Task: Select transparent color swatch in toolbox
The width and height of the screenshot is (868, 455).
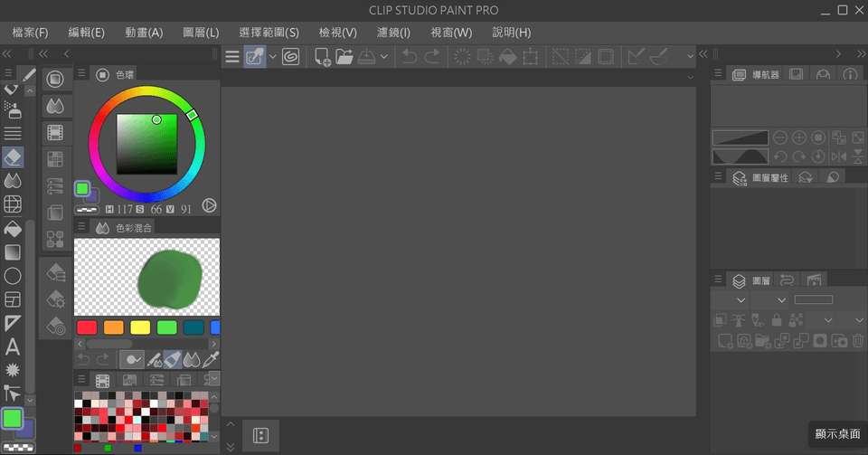Action: (x=18, y=447)
